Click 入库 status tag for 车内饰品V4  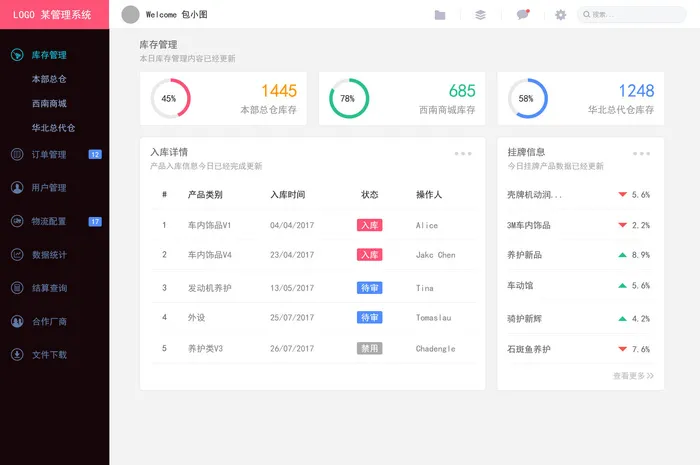pyautogui.click(x=369, y=255)
